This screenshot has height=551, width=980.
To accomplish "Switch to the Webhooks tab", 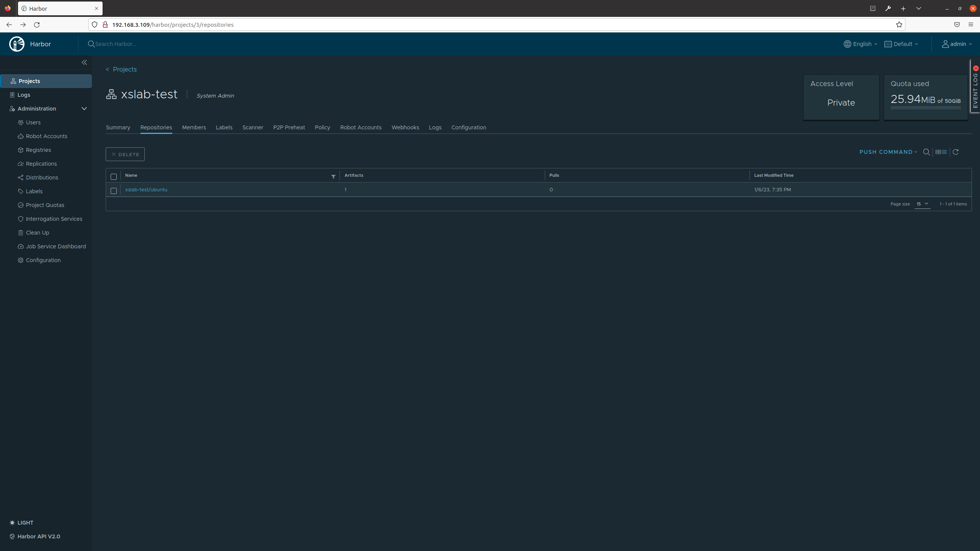I will click(405, 127).
